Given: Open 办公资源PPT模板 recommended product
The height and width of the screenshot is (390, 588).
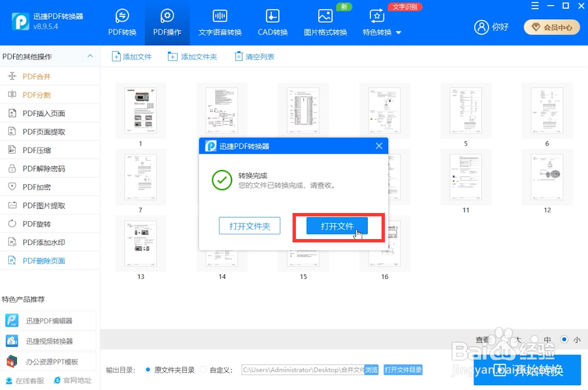Looking at the screenshot, I should [x=48, y=361].
